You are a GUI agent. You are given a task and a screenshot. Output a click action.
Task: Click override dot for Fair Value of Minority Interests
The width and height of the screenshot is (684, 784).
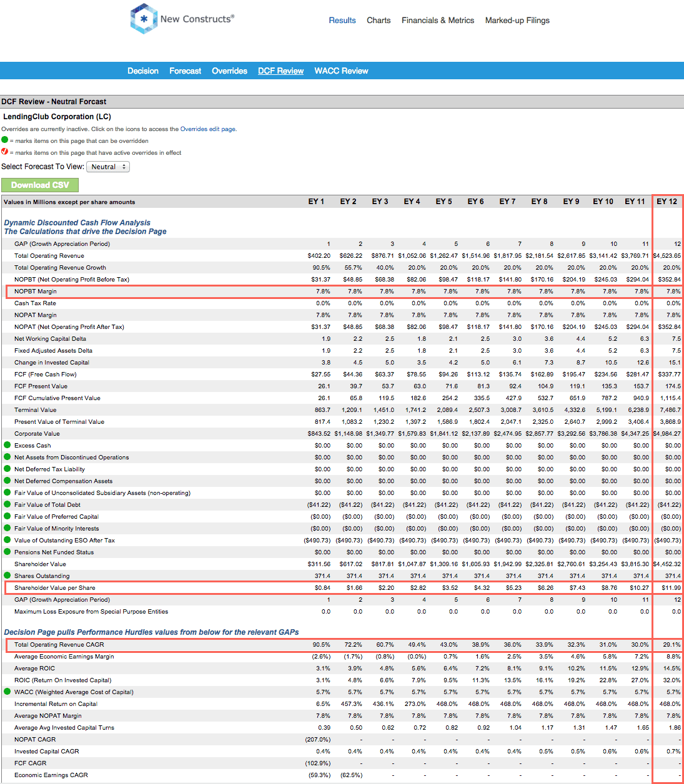[7, 528]
